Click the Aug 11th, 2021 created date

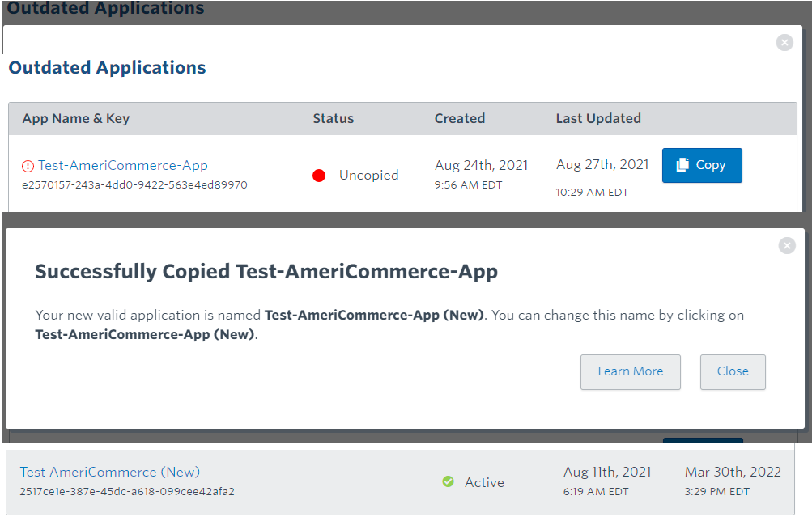(x=607, y=472)
